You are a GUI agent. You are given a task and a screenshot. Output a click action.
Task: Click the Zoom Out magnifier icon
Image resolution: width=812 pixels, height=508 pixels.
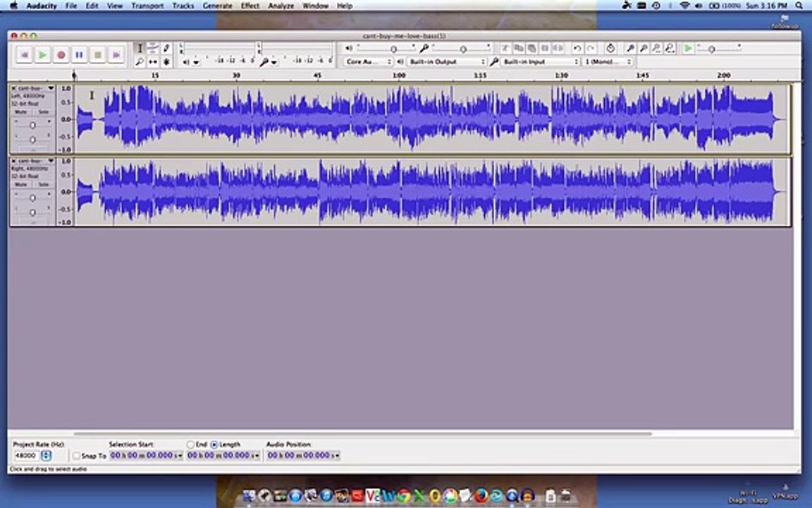643,48
